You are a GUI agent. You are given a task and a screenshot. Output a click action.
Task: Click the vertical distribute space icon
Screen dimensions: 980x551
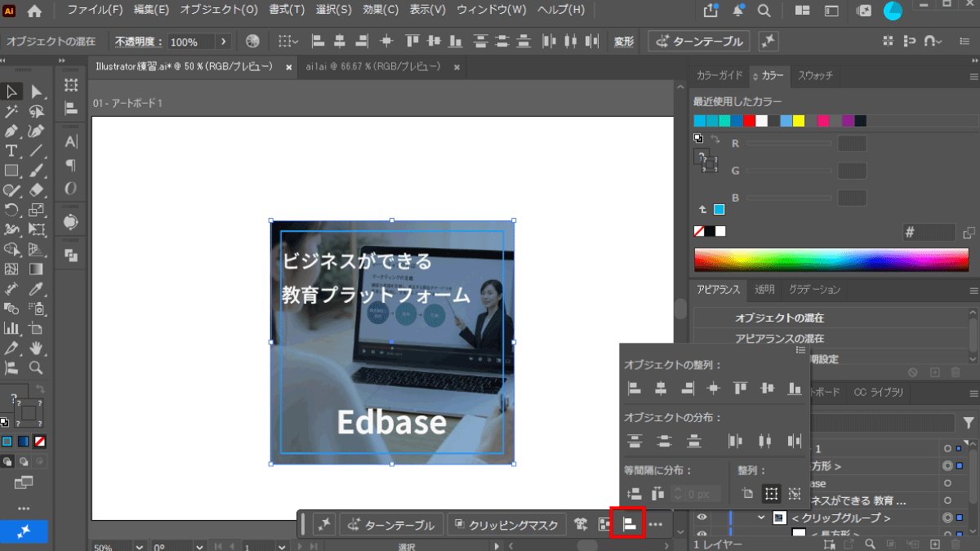[634, 493]
